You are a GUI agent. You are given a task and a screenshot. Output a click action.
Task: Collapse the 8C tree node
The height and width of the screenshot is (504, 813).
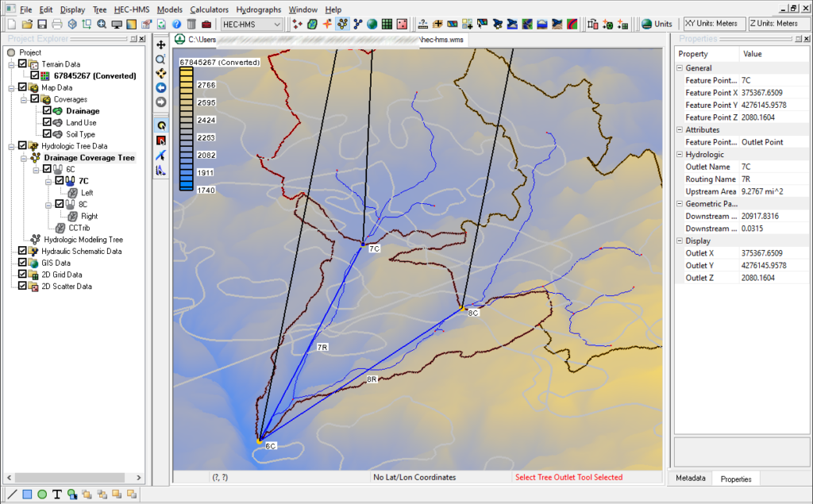coord(48,205)
